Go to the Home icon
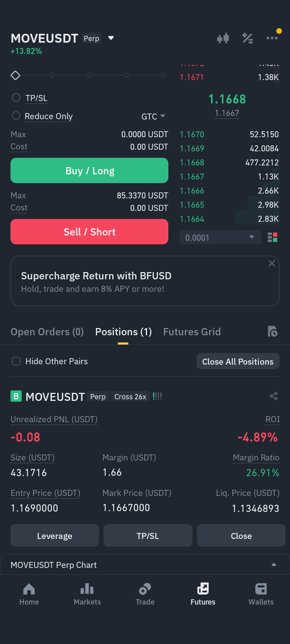290x644 pixels. pyautogui.click(x=29, y=589)
